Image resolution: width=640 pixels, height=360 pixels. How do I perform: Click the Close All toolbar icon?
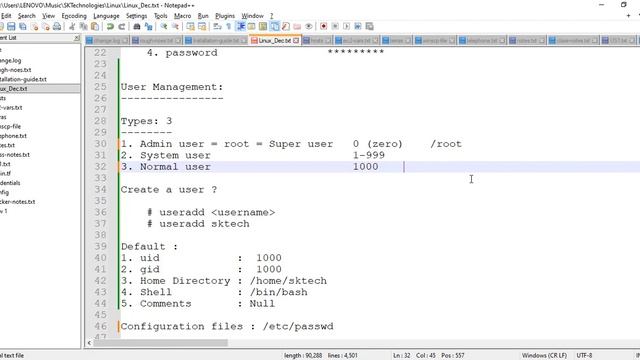pos(46,27)
